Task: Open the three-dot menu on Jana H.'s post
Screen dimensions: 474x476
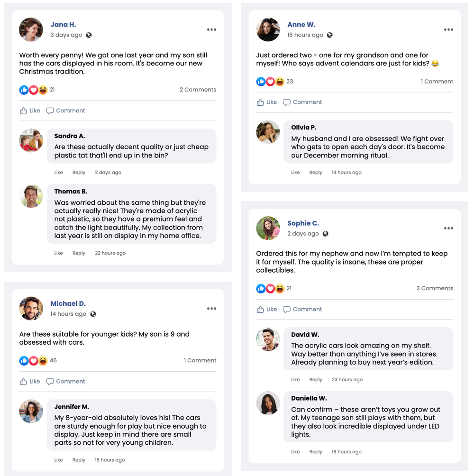Action: point(211,30)
